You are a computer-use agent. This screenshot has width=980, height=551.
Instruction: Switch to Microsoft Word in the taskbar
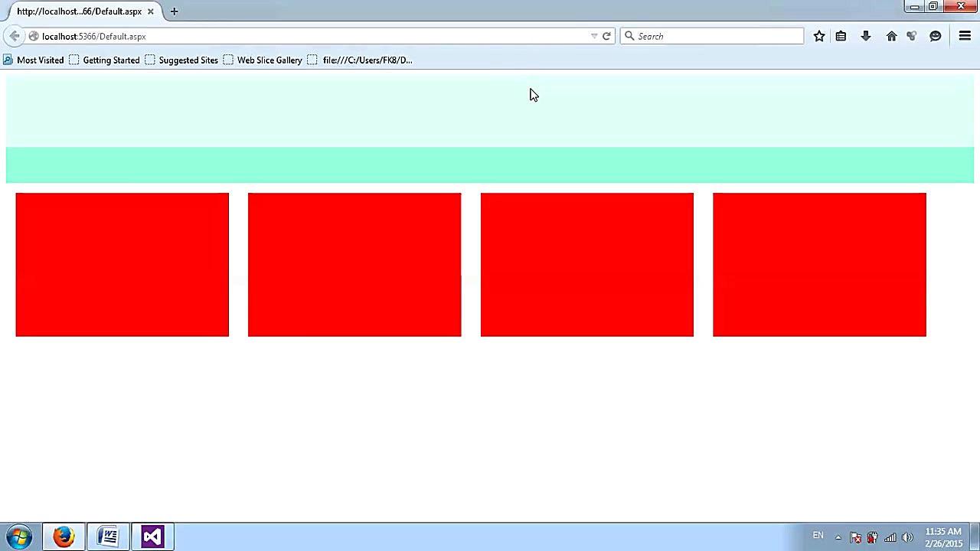[x=108, y=536]
